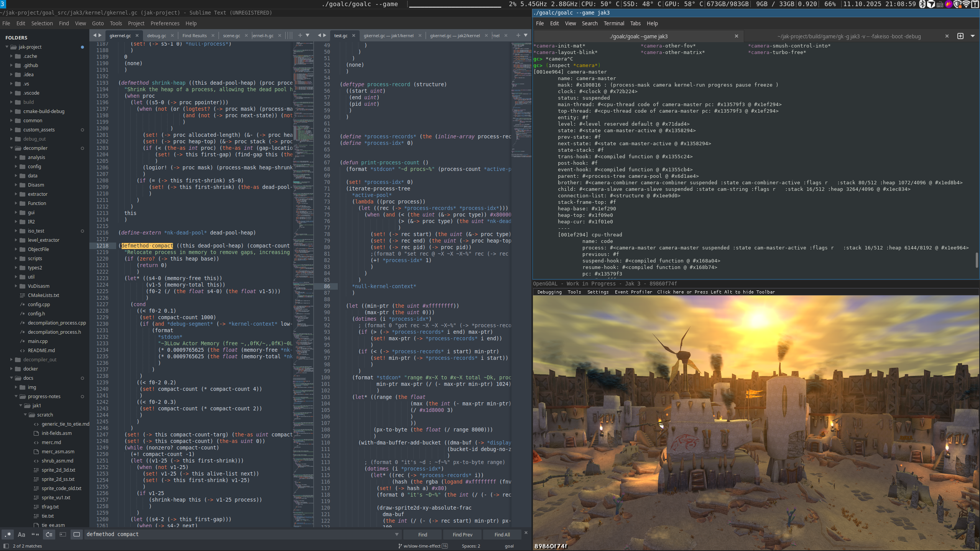Screen dimensions: 980x551
Task: Collapse the decompiler folder in the sidebar
Action: [x=12, y=148]
